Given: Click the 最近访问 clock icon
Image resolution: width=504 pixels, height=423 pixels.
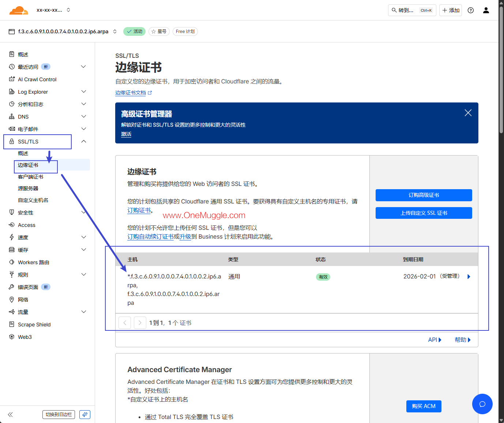Looking at the screenshot, I should tap(12, 67).
